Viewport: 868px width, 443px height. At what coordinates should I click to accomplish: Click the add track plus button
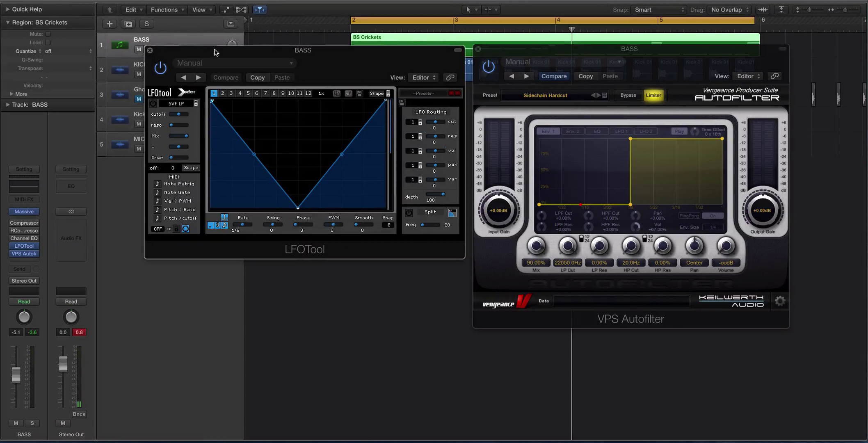110,24
